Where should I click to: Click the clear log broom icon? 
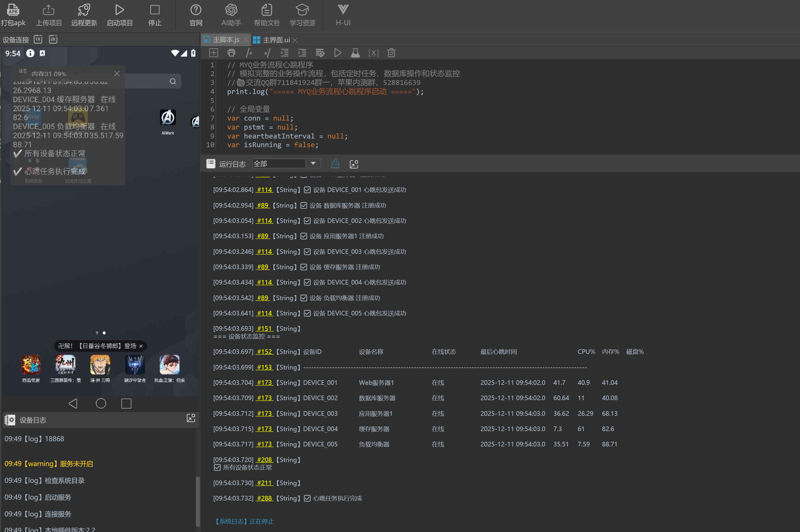tap(335, 164)
